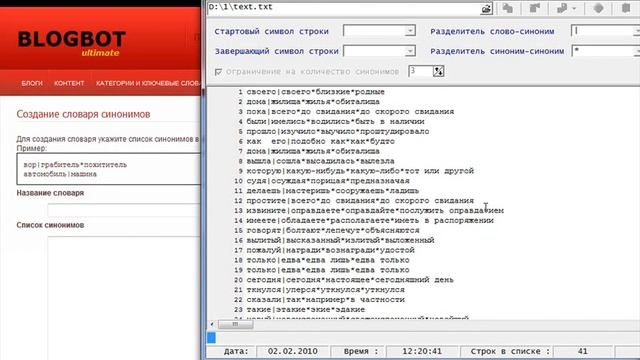This screenshot has width=640, height=360.
Task: Click the file path field showing D:\1\text.txt
Action: click(x=344, y=8)
